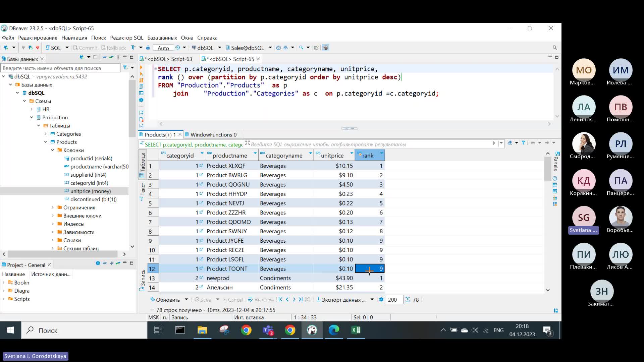This screenshot has height=362, width=644.
Task: Switch to the WindowFunctions 0 result tab
Action: click(x=211, y=135)
